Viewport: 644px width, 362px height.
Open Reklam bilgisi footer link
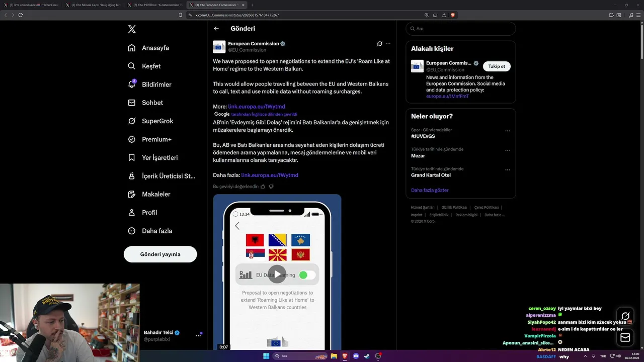[466, 215]
